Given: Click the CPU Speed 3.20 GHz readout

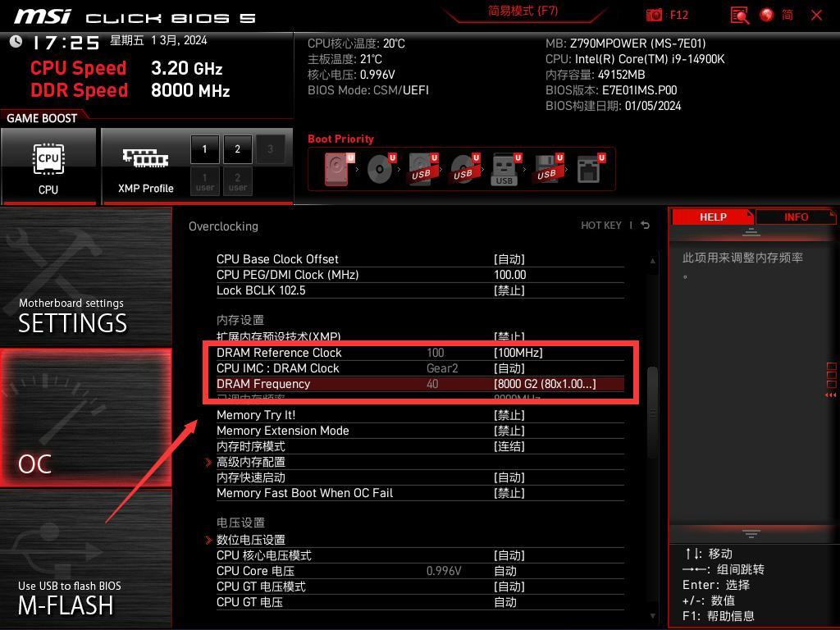Looking at the screenshot, I should [126, 68].
